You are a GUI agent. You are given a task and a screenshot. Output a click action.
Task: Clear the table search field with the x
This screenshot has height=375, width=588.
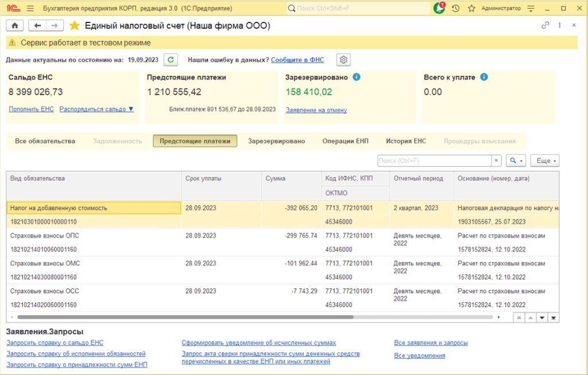click(x=496, y=161)
